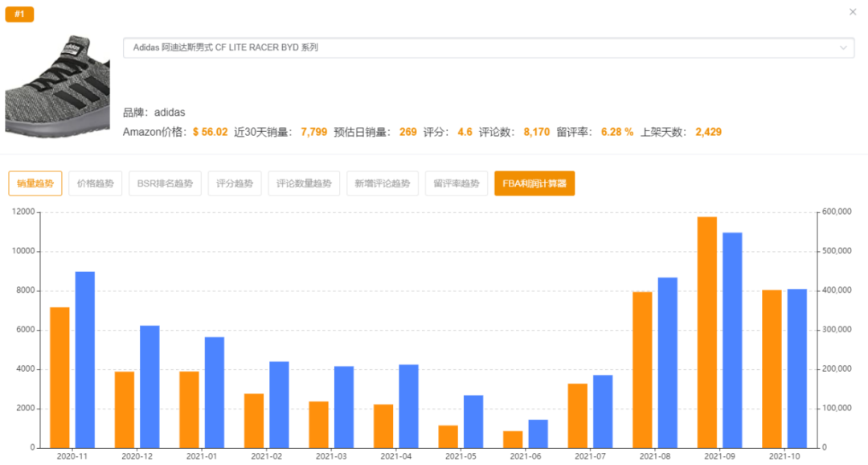Screen dimensions: 868x465
Task: Click the orange bar for 2021-05
Action: [x=448, y=437]
